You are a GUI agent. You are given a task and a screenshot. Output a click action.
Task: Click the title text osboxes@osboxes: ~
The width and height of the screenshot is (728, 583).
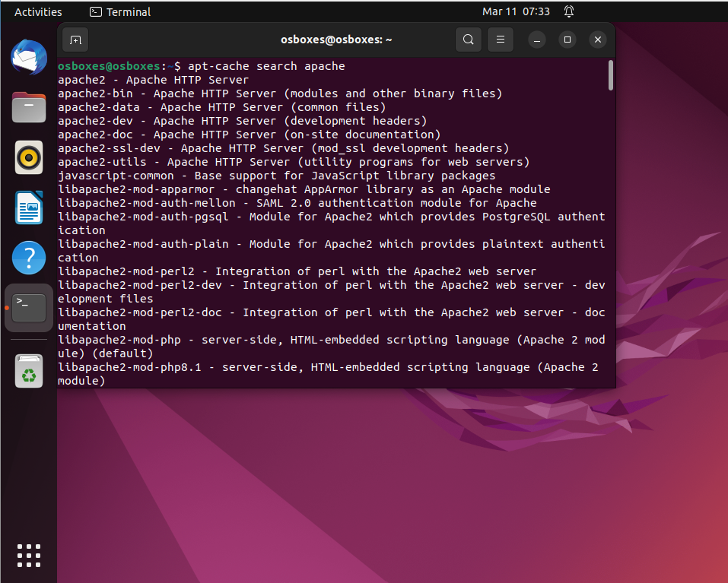(336, 40)
